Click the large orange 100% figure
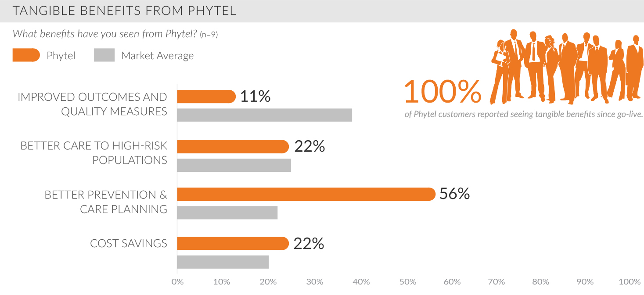Viewport: 644px width, 295px height. (442, 92)
